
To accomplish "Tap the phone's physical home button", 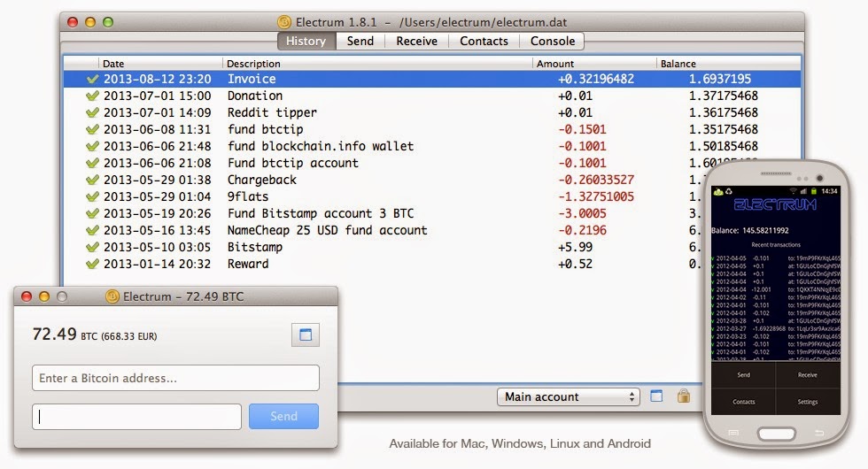I will (x=776, y=434).
